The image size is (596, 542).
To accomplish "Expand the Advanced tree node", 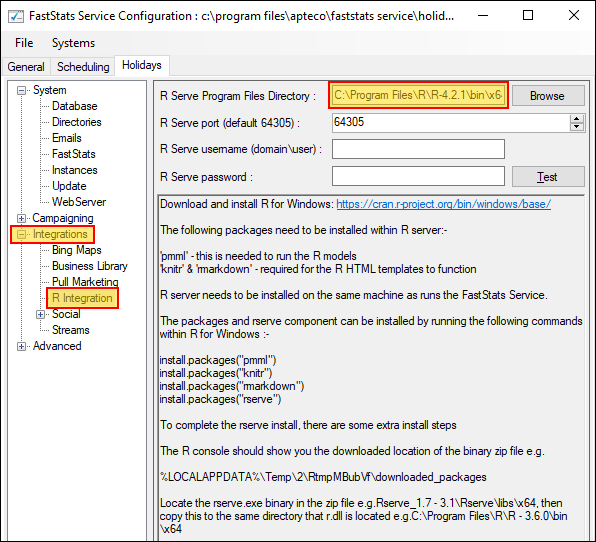I will click(x=21, y=347).
